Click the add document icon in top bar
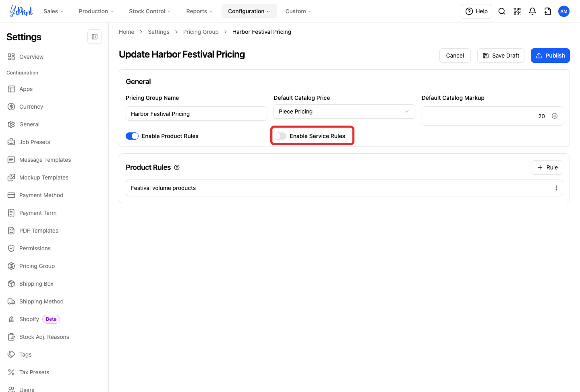This screenshot has width=580, height=392. (548, 11)
